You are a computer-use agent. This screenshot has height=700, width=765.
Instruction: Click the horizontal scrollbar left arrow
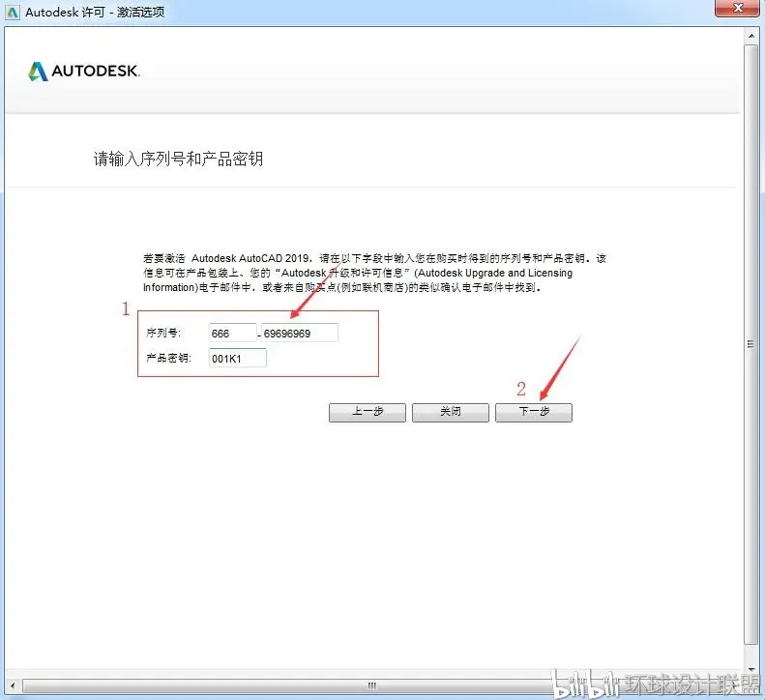13,685
